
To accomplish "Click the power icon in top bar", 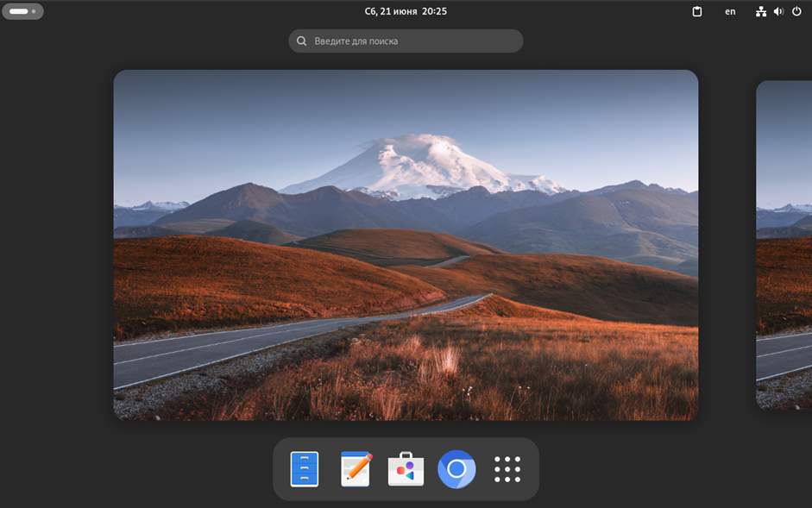I will (x=796, y=12).
